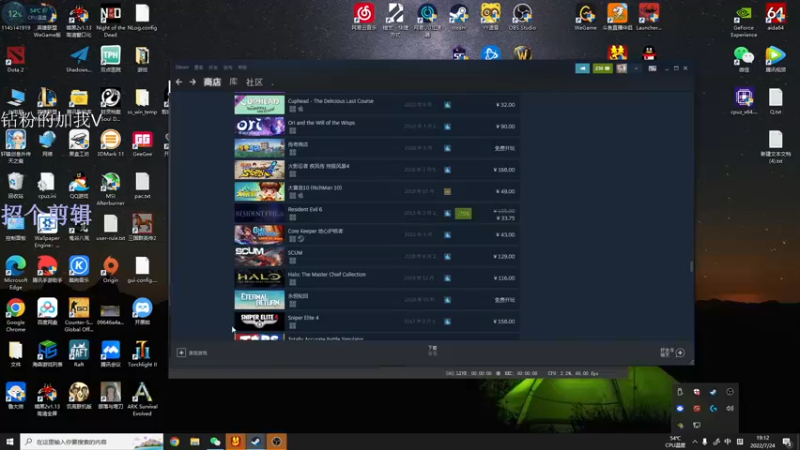Screen dimensions: 800x450
Task: Open the GeeGee desktop icon
Action: 142,143
